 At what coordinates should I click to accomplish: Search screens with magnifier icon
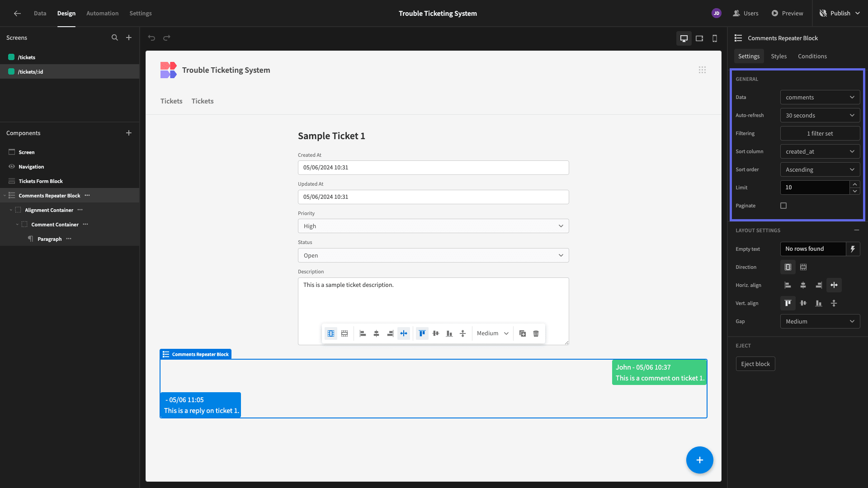pos(115,38)
